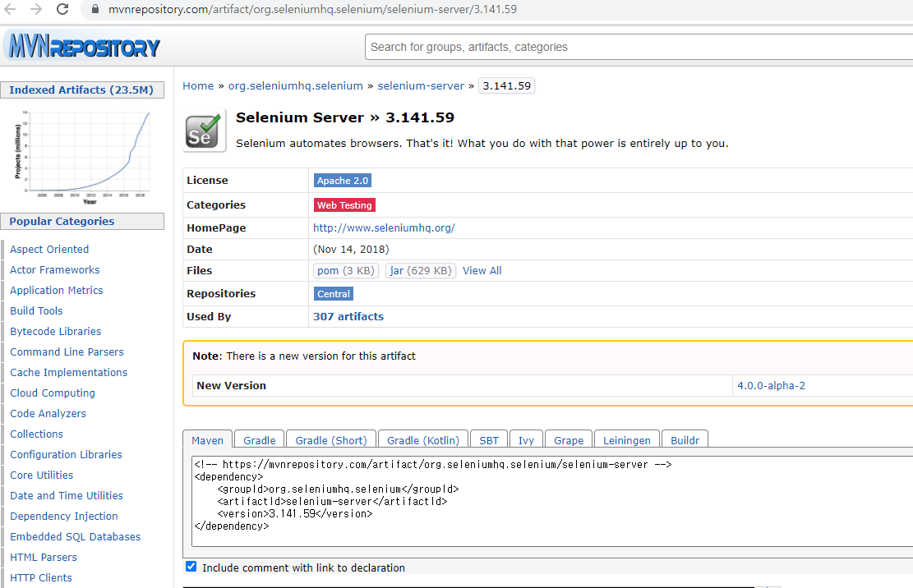Open Embedded SQL Databases category
The image size is (913, 588).
75,536
